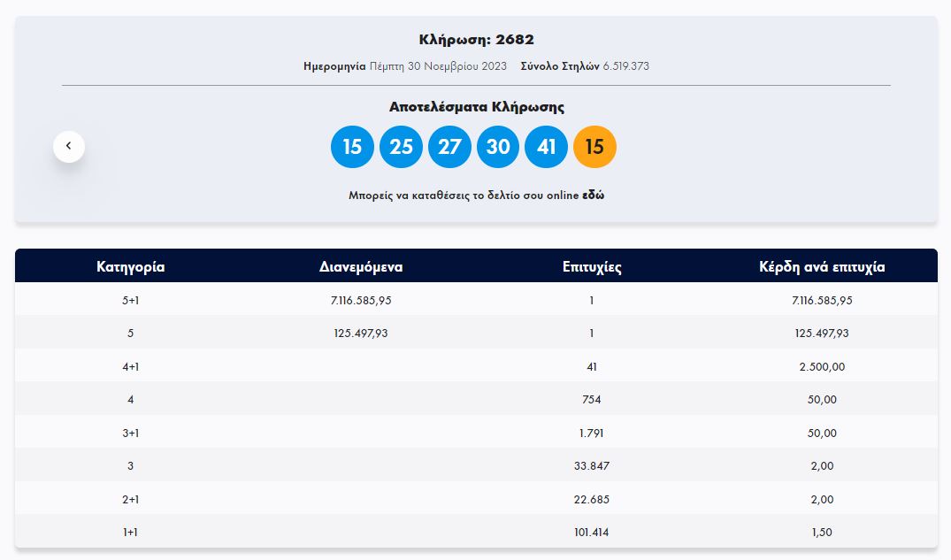
Task: Select the '5+1' category row label
Action: click(130, 300)
